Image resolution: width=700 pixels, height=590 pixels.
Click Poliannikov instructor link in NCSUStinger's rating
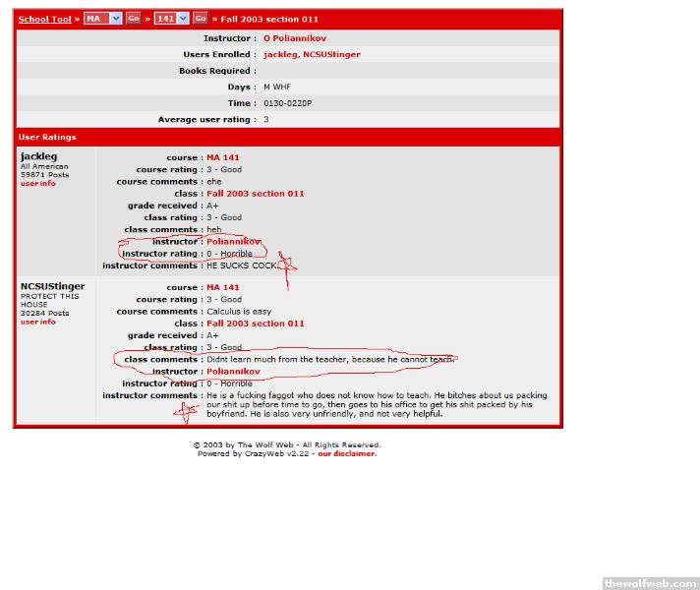233,372
